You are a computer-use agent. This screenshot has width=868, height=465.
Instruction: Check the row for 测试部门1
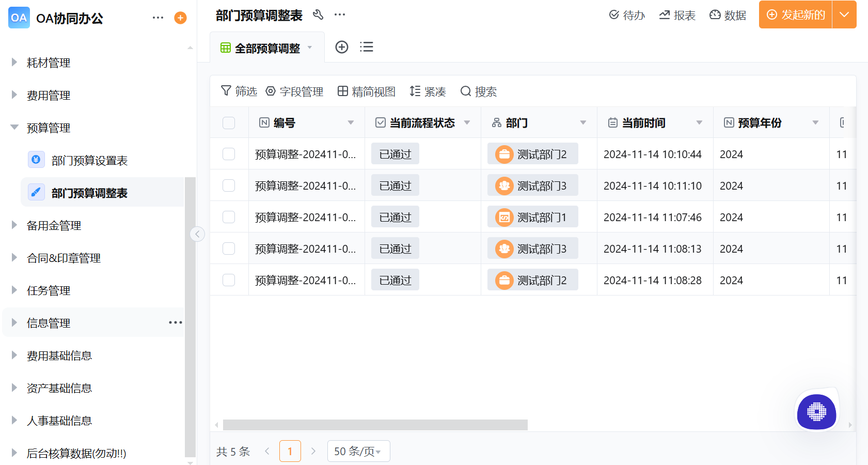coord(229,216)
